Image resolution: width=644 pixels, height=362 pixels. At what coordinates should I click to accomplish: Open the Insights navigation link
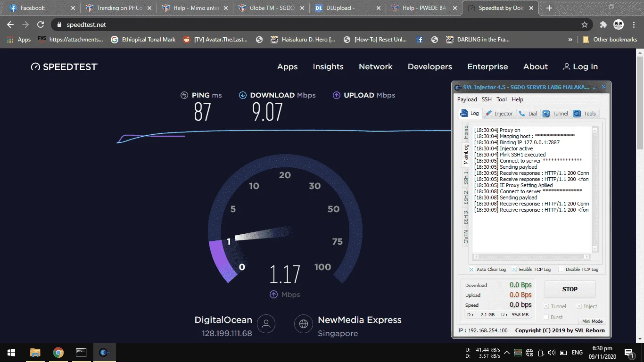[328, 67]
